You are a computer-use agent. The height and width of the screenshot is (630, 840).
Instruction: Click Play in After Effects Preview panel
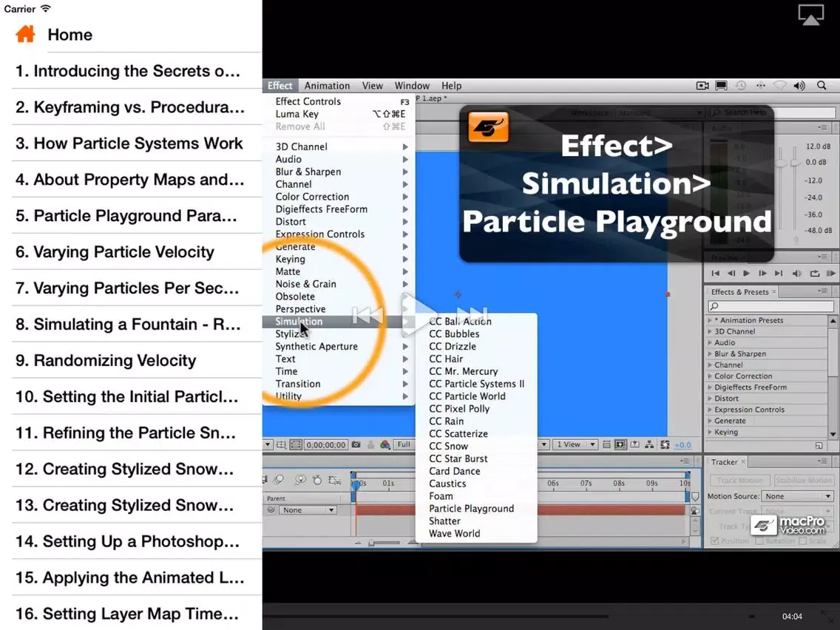coord(746,273)
